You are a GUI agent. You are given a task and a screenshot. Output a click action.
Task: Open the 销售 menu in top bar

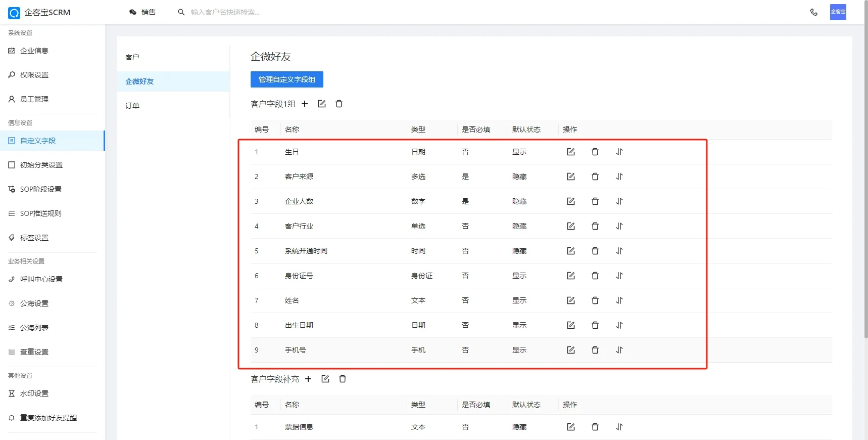tap(142, 12)
